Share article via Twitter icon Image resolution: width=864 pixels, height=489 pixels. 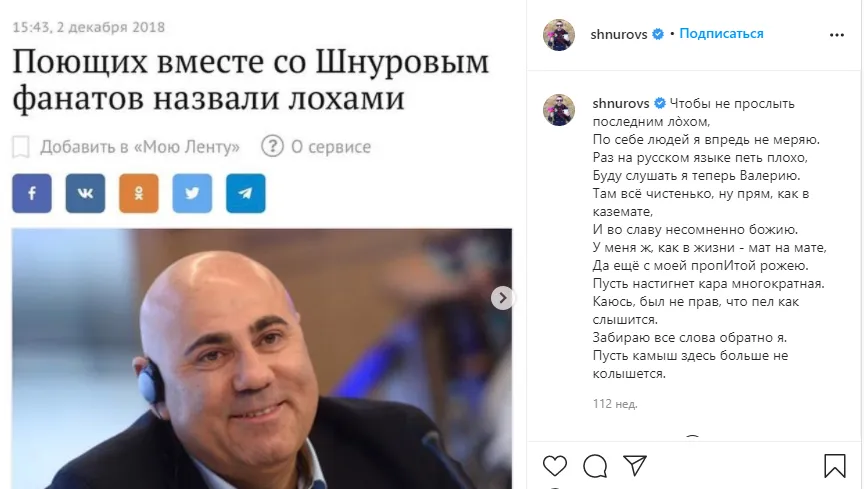coord(192,194)
